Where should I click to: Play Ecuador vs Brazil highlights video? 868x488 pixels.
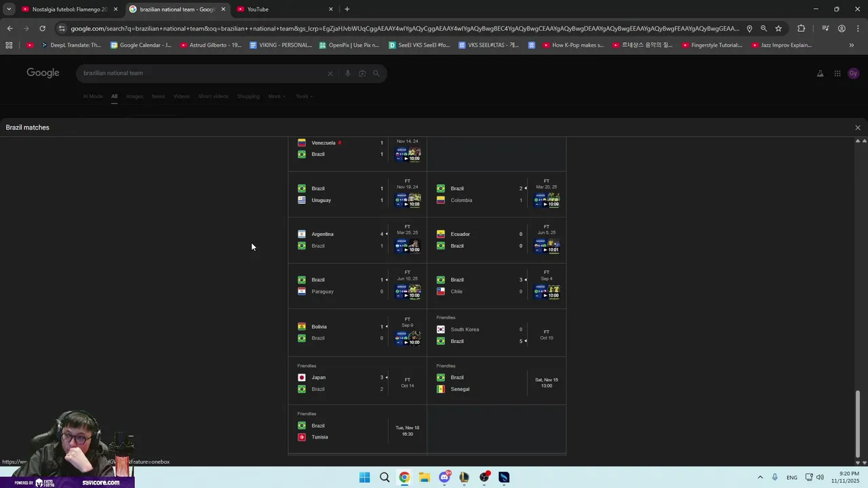point(547,245)
